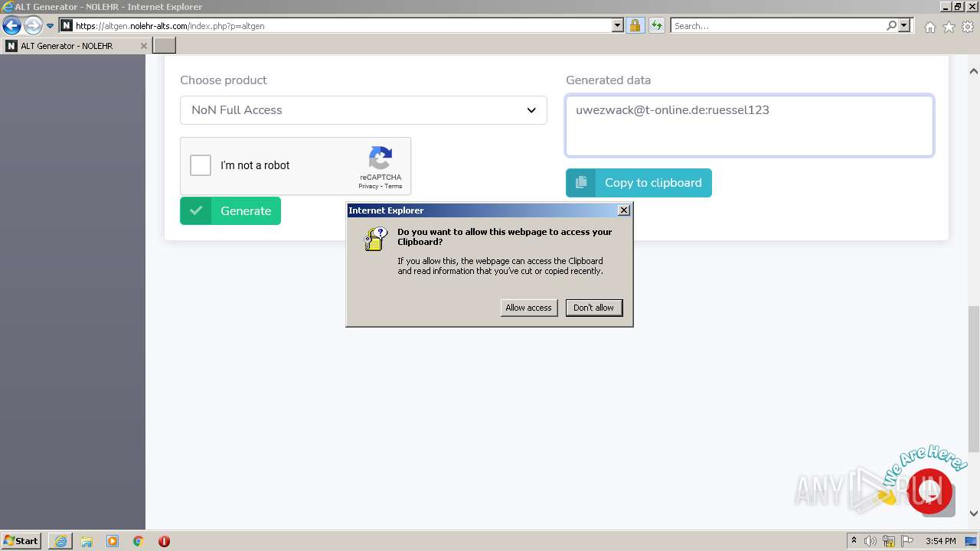Viewport: 980px width, 551px height.
Task: Click the Generated data text area
Action: click(x=750, y=126)
